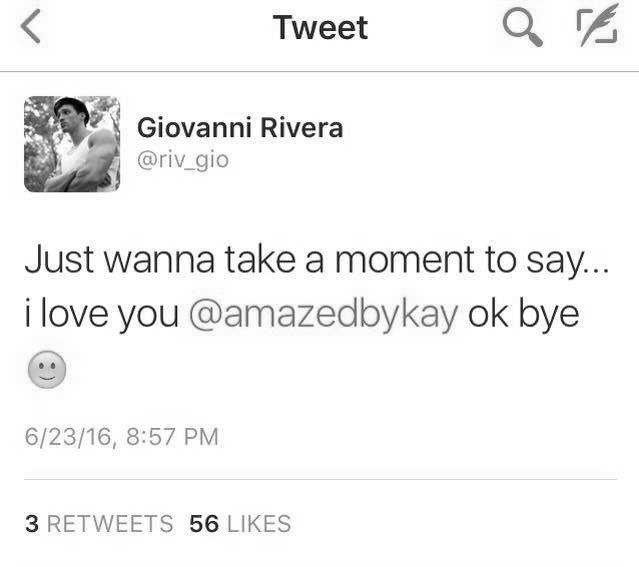Click the LIKES label

pos(259,524)
